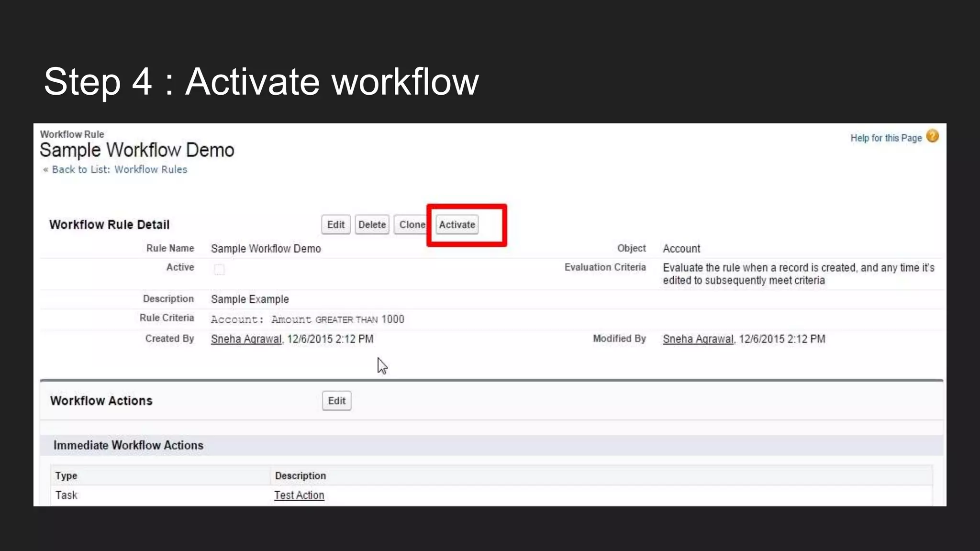Click Edit in Workflow Actions section
Image resolution: width=980 pixels, height=551 pixels.
tap(337, 401)
